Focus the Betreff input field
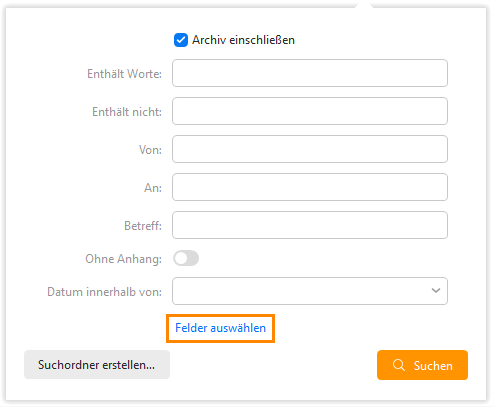Screen dimensions: 493x407 coord(310,225)
